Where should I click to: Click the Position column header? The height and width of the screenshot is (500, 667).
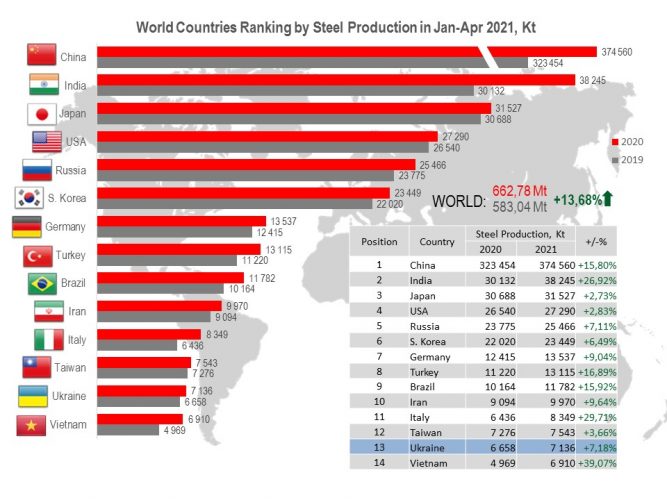[x=379, y=241]
